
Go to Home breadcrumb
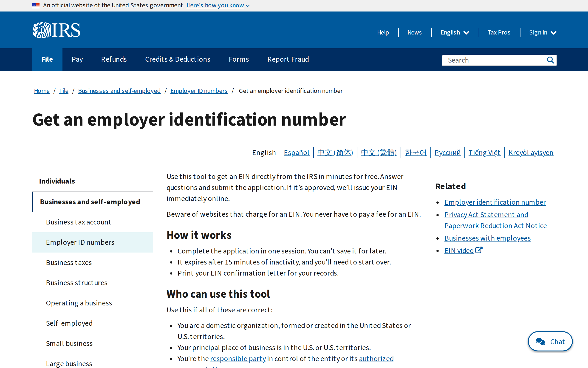(42, 91)
